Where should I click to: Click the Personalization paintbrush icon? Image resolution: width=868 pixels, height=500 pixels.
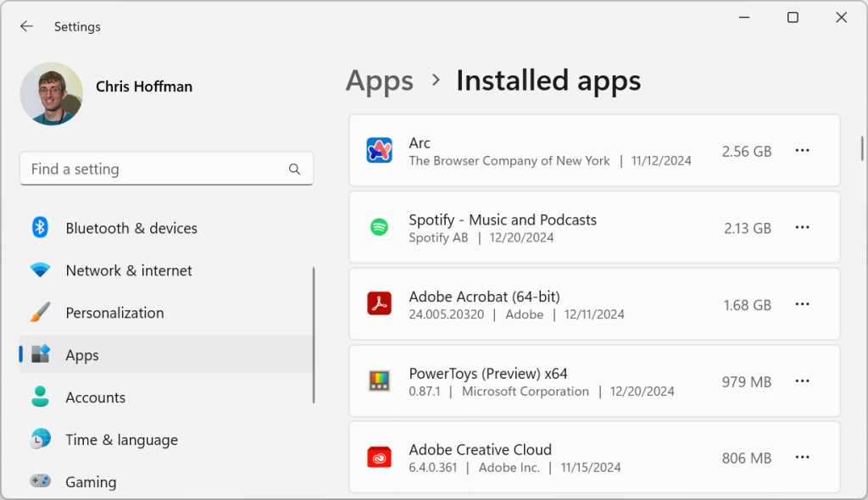[40, 313]
